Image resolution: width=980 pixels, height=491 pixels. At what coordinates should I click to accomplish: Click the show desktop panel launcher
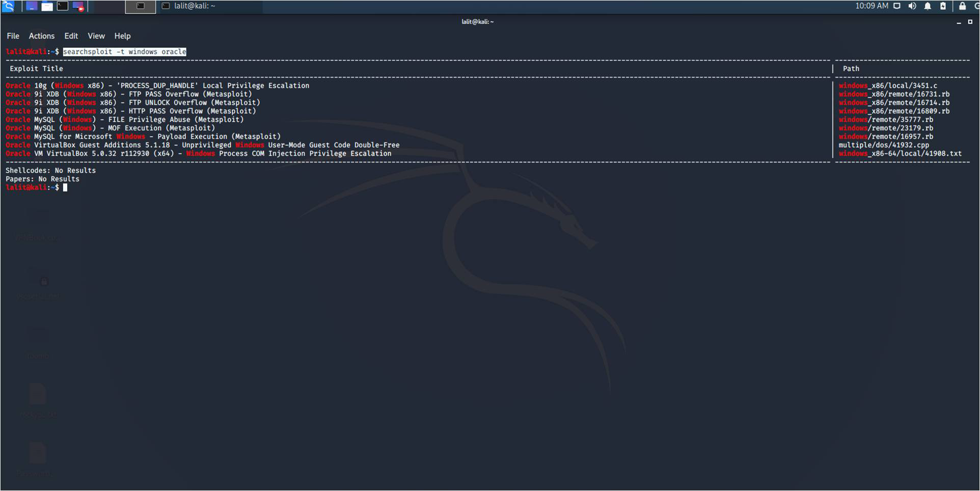point(32,7)
